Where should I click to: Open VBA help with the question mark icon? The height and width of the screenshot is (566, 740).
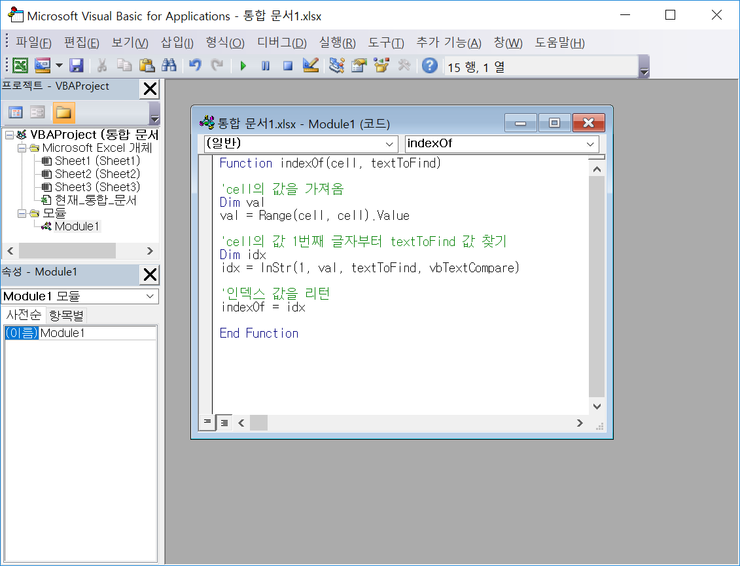[x=430, y=65]
